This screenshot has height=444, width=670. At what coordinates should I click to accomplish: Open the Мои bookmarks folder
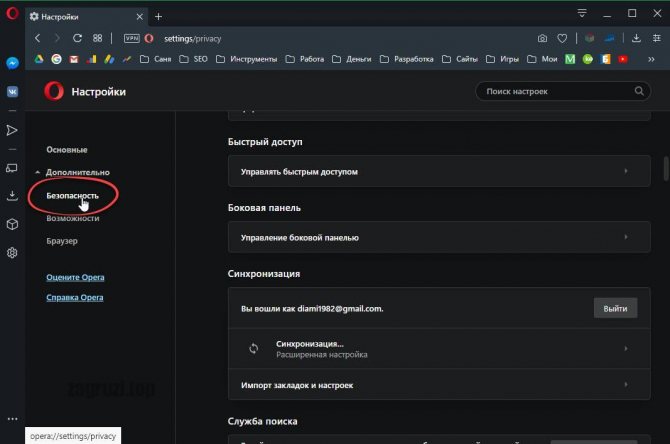[x=542, y=59]
